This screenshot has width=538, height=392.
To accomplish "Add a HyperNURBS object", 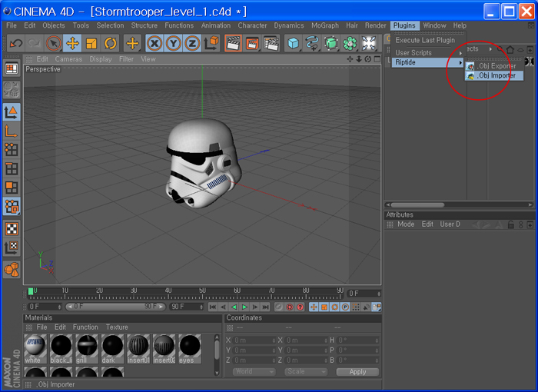I will [x=331, y=44].
